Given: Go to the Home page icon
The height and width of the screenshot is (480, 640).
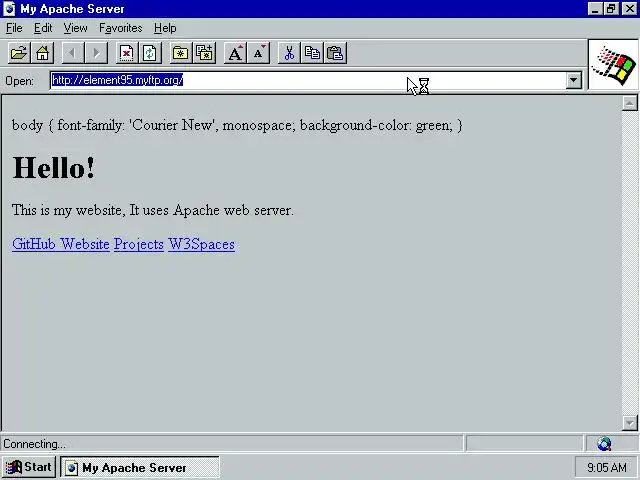Looking at the screenshot, I should point(42,53).
